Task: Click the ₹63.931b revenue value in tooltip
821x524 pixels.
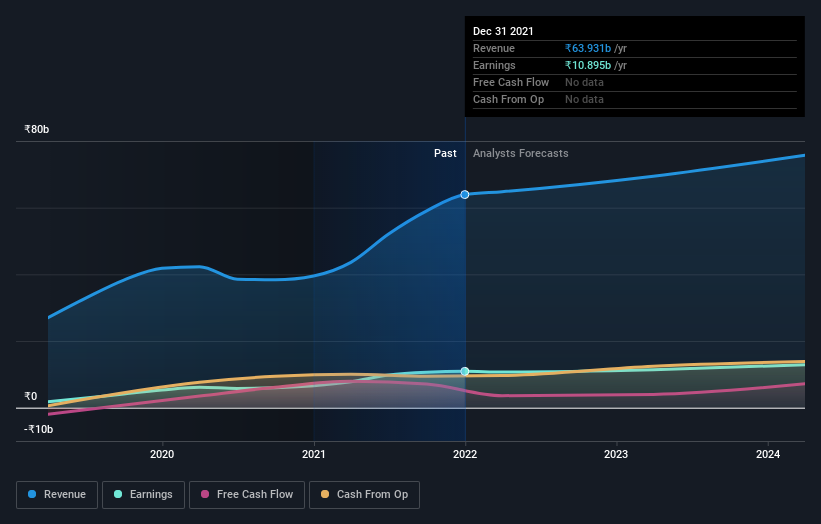Action: coord(588,48)
